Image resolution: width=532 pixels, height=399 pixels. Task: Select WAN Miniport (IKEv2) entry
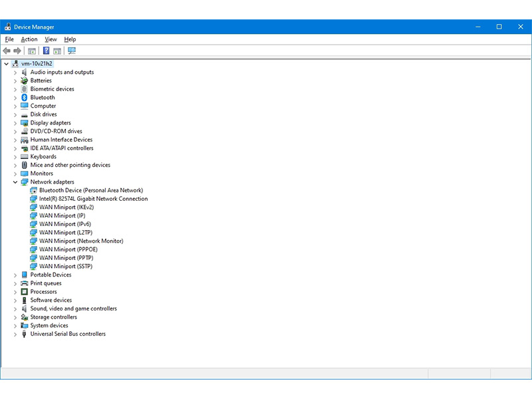pyautogui.click(x=66, y=207)
